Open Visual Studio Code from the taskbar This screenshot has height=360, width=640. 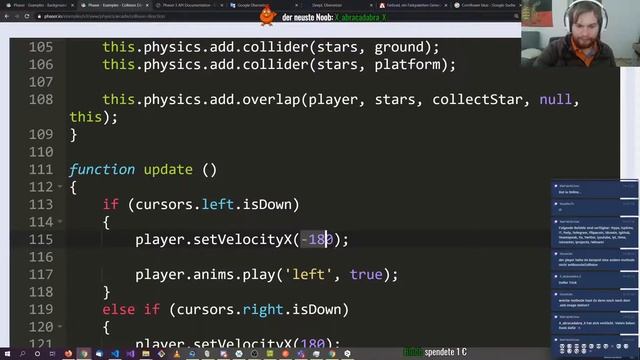(x=115, y=353)
